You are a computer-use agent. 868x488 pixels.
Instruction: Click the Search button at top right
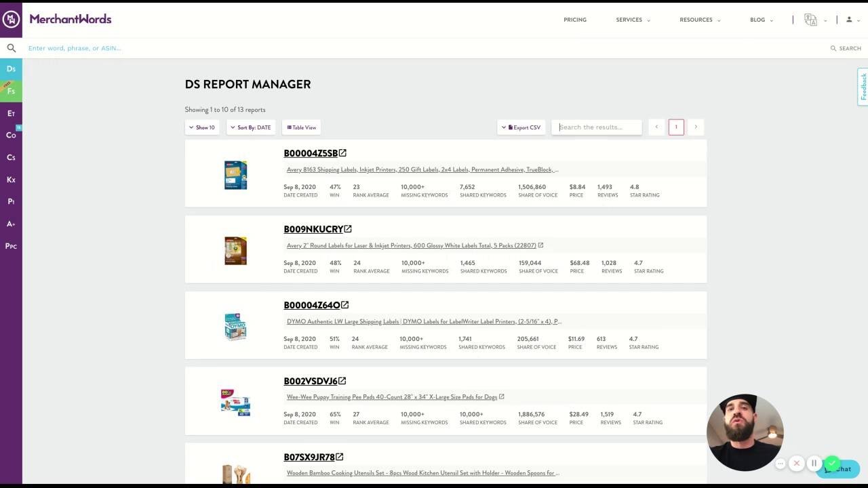(x=846, y=48)
